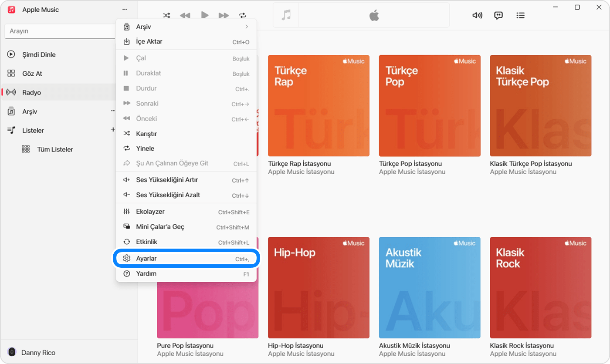Click the volume up icon in the menu

[x=127, y=180]
